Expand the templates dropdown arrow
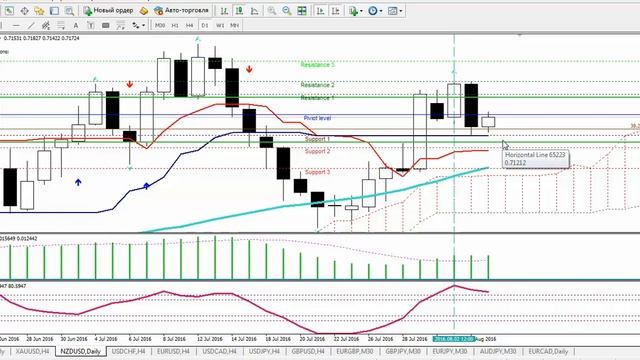Screen dimensions: 640x360 (401, 11)
